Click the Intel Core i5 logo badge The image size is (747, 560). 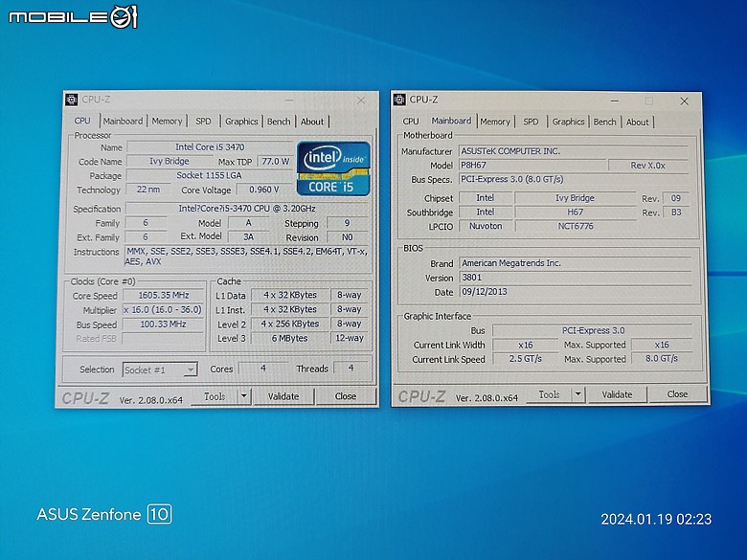tap(333, 168)
